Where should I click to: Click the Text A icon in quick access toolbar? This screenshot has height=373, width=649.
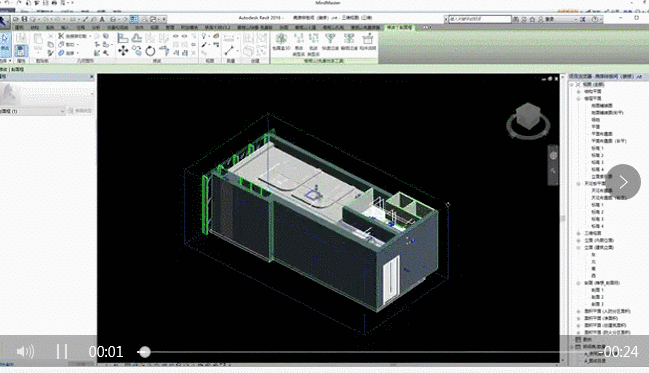(102, 19)
